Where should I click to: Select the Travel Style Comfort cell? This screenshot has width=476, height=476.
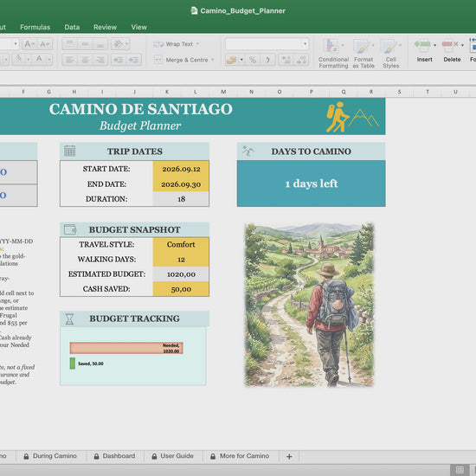pyautogui.click(x=181, y=244)
